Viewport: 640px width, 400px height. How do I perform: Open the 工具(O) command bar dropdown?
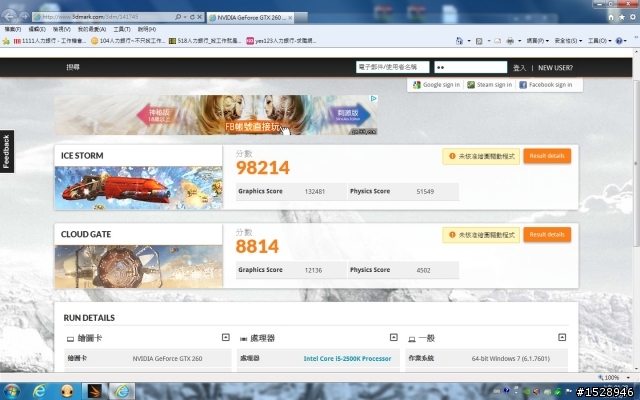(600, 41)
